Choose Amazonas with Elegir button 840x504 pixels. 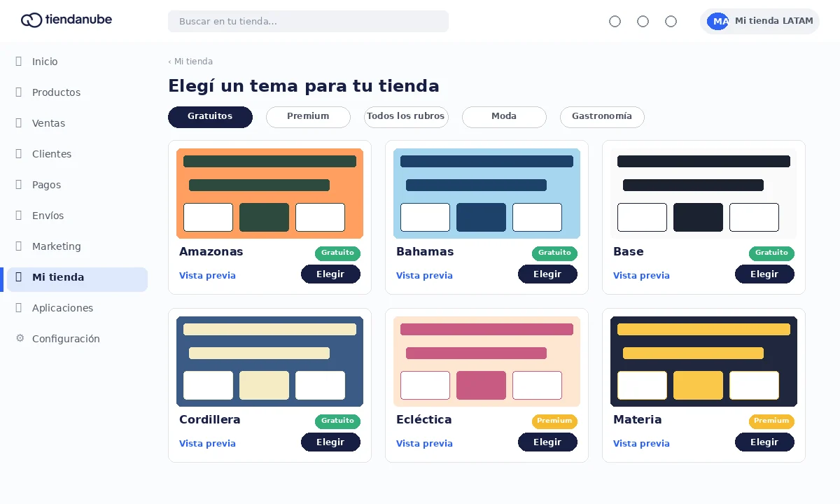click(x=330, y=274)
